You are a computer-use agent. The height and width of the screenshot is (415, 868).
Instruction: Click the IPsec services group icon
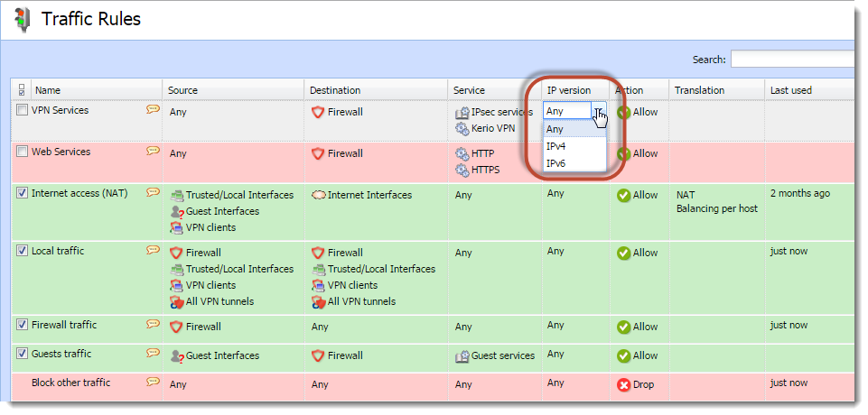(x=462, y=113)
